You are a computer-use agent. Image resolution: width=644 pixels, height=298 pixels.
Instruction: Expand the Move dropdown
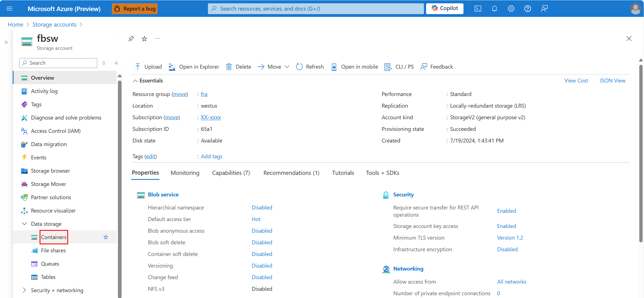pyautogui.click(x=287, y=67)
